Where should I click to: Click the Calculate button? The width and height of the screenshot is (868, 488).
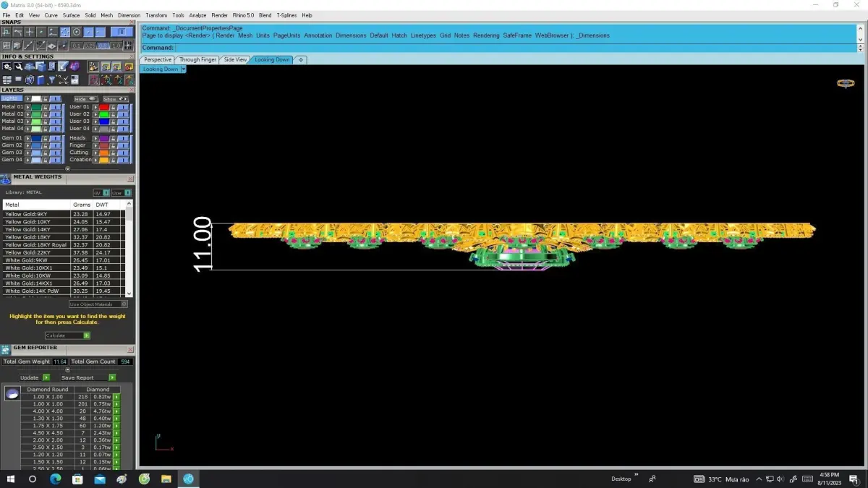[67, 335]
